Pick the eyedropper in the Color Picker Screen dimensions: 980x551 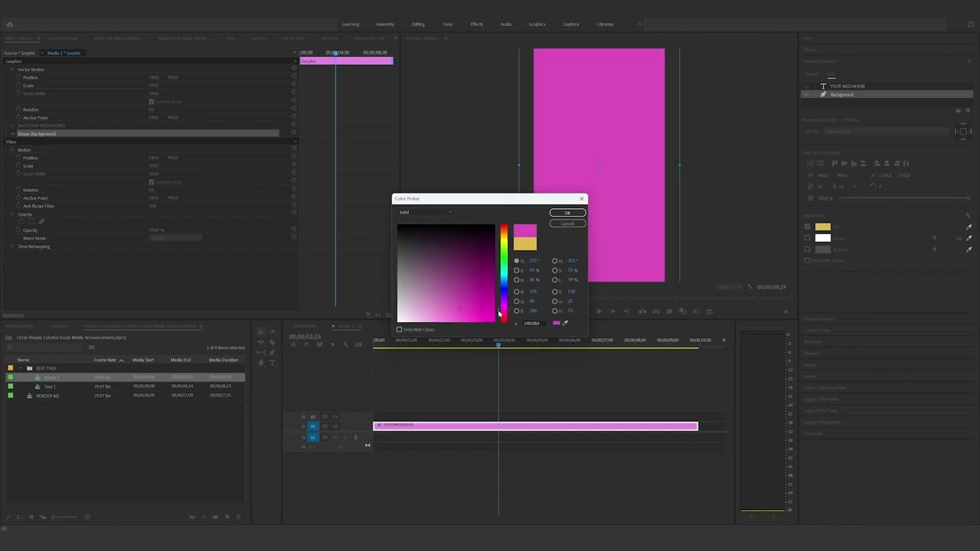pos(565,323)
